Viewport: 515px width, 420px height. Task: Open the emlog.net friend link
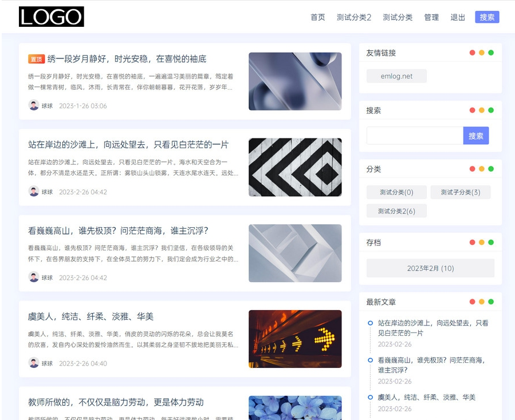[x=396, y=76]
